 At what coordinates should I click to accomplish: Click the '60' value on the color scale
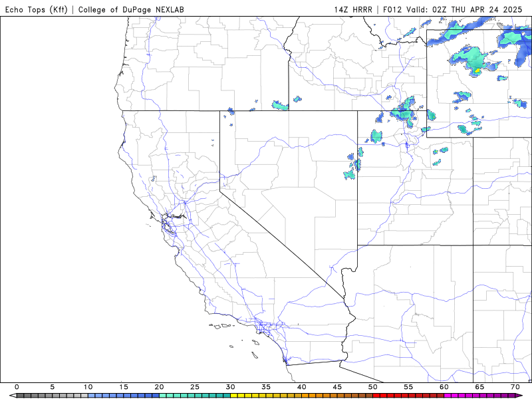[x=444, y=387]
